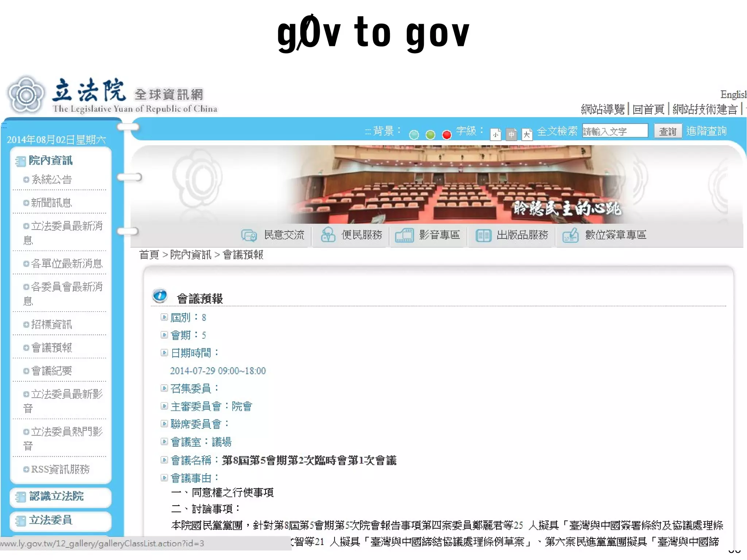Open 會議紀要 in the sidebar menu
Viewport: 747px width, 560px height.
tap(51, 371)
